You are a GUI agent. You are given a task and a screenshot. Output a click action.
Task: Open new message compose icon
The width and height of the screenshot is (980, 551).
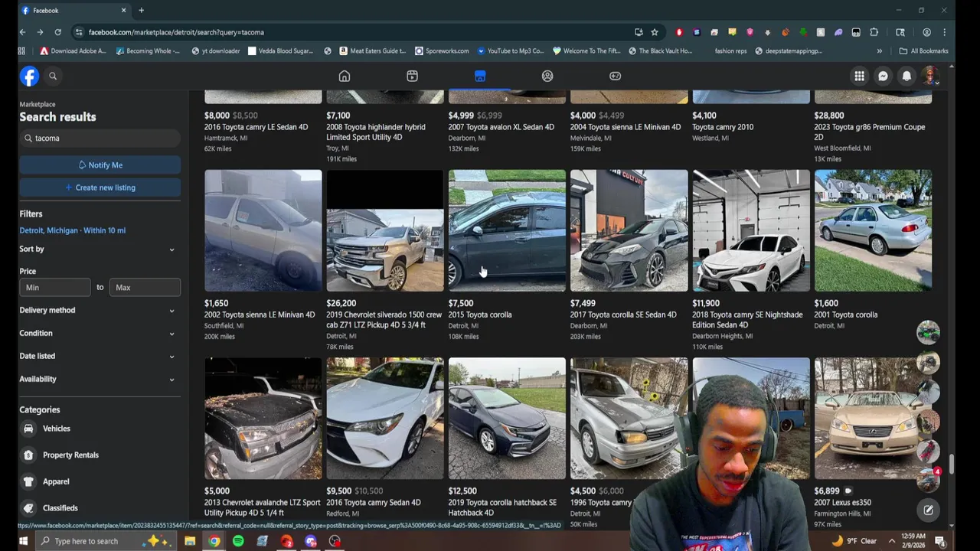click(928, 510)
